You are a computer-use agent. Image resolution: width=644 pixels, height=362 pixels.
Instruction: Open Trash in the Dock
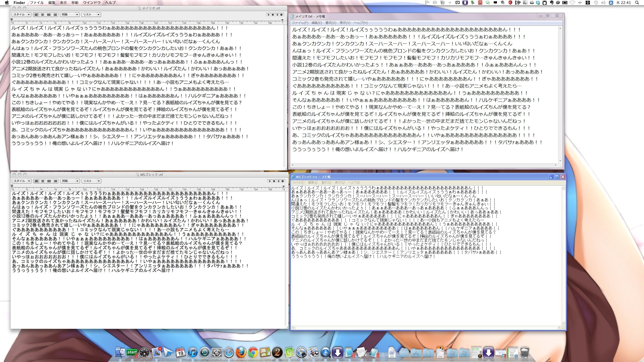tap(525, 353)
